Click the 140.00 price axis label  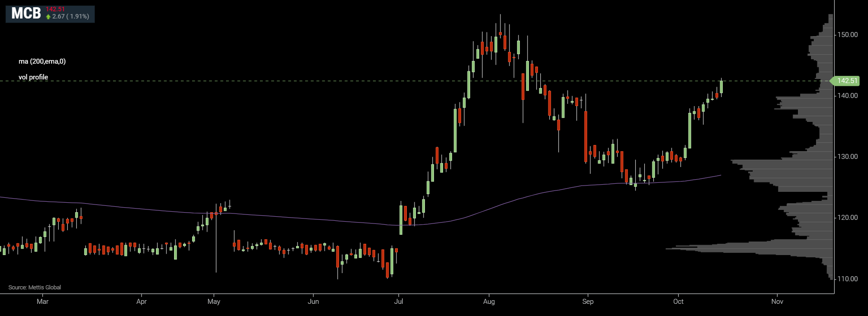pyautogui.click(x=848, y=96)
